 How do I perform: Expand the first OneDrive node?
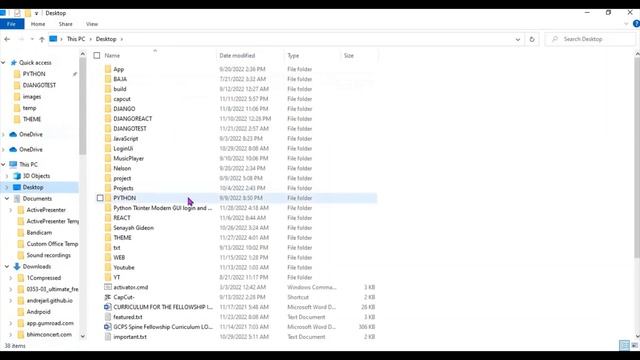click(3, 134)
